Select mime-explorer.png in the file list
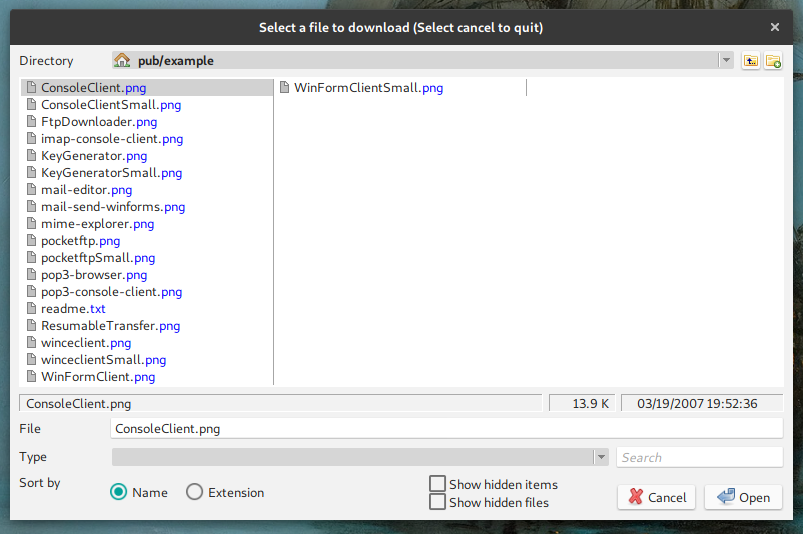Screen dimensions: 803x534 coord(97,224)
